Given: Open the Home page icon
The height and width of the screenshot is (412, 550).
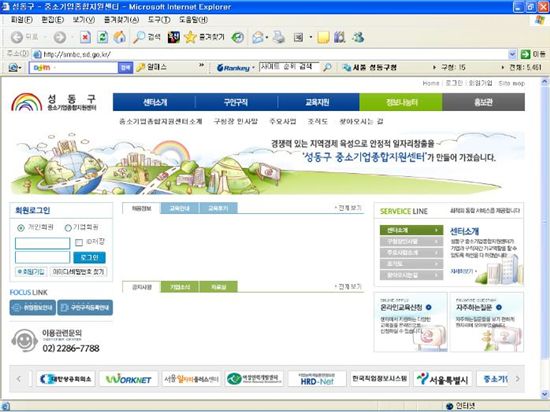Looking at the screenshot, I should pyautogui.click(x=120, y=37).
